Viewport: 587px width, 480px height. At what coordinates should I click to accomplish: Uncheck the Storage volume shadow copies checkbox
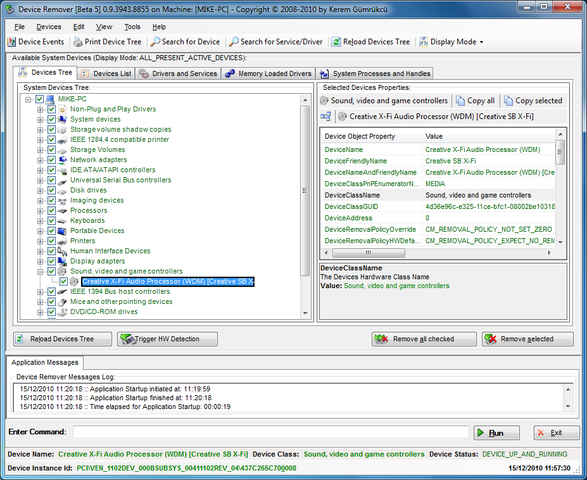[x=51, y=130]
